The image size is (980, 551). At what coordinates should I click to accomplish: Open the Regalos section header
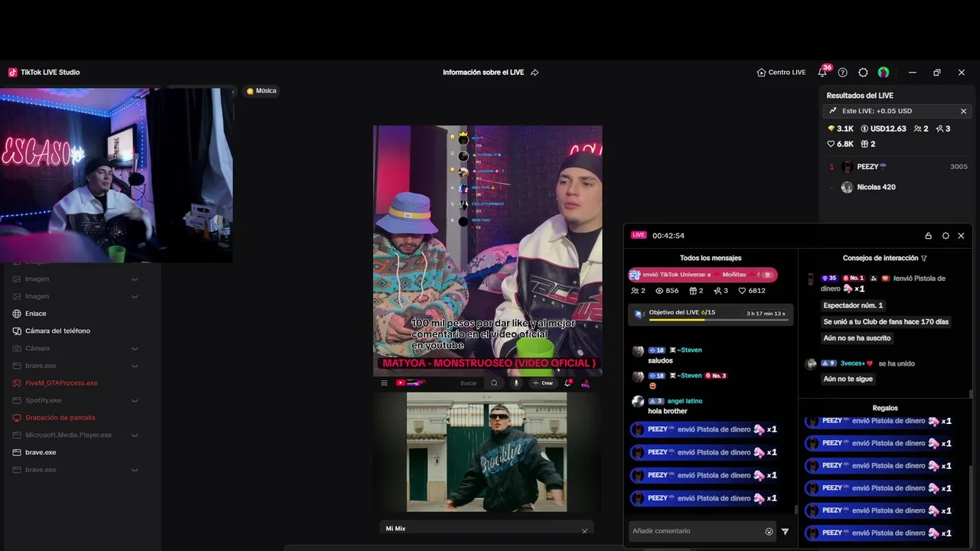coord(885,408)
